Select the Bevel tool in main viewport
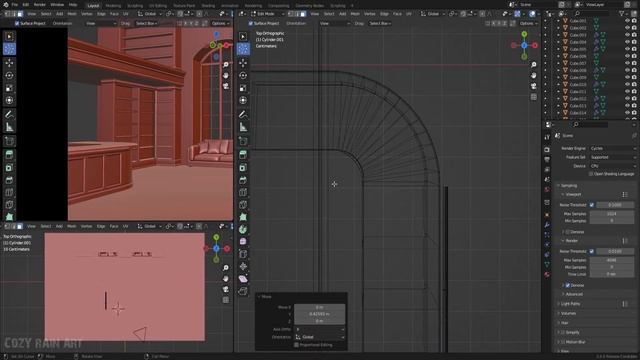The image size is (640, 360). point(243,180)
